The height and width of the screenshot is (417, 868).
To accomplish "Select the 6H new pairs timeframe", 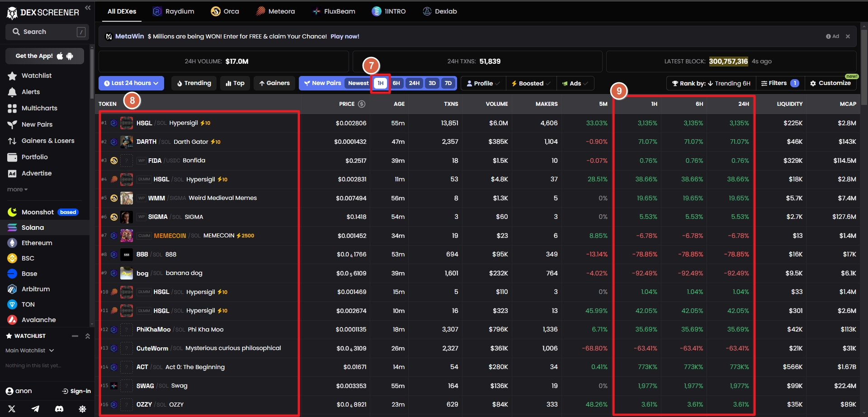I will [396, 83].
